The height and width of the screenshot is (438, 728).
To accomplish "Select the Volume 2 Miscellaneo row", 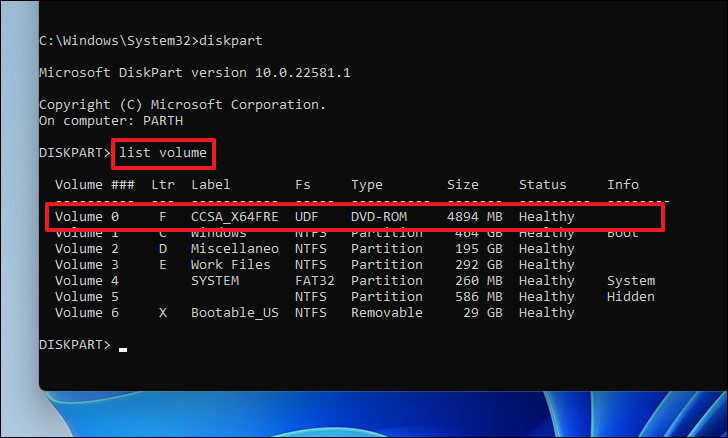I will coord(314,249).
